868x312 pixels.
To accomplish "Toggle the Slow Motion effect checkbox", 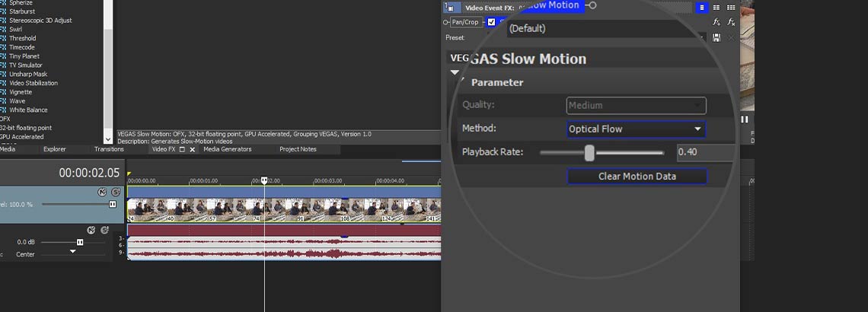I will pos(492,22).
